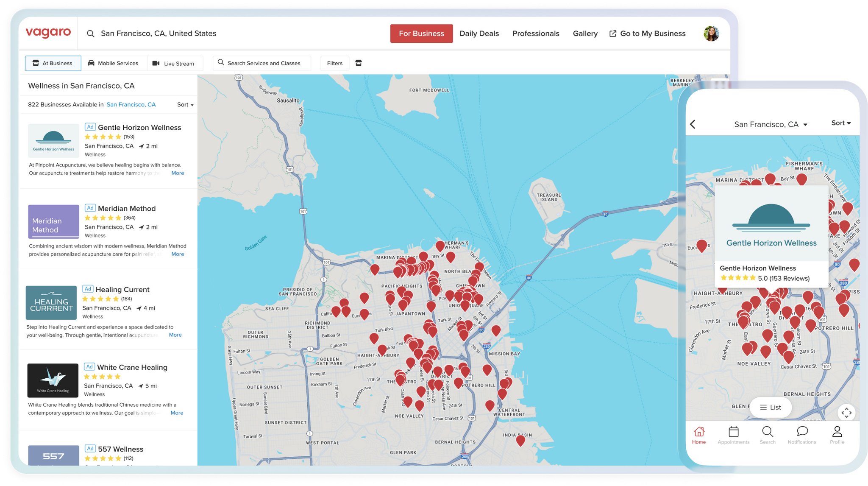Expand the Healing Current description with More
Screen dimensions: 868x486
tap(175, 335)
